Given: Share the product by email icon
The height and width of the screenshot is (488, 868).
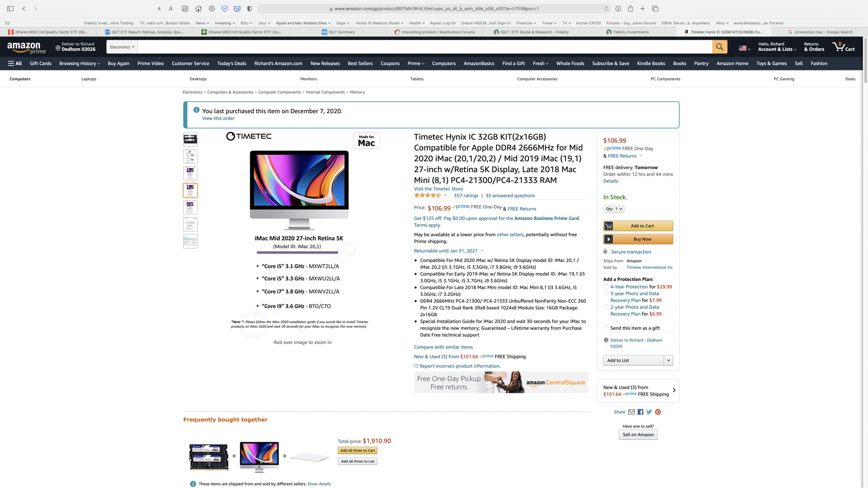Looking at the screenshot, I should tap(631, 412).
